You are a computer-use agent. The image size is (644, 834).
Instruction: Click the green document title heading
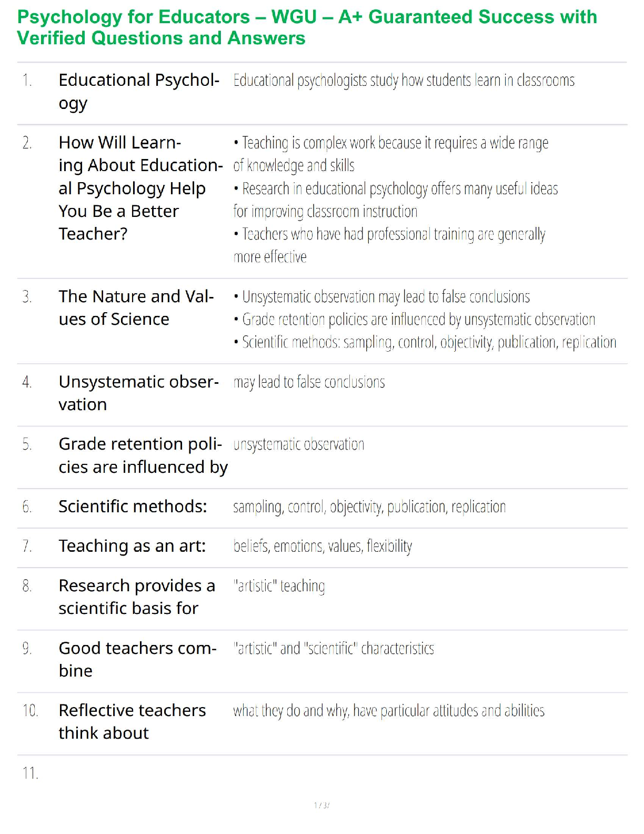coord(307,27)
